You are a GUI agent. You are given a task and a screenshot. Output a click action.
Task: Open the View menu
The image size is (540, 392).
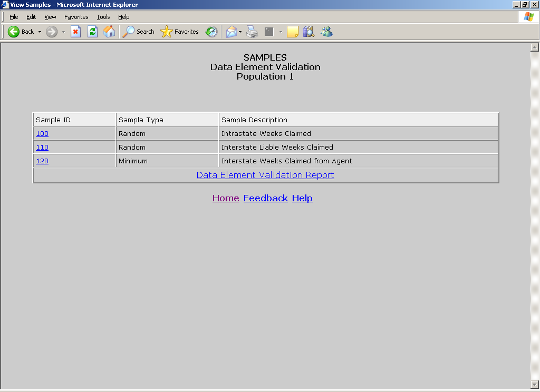(50, 17)
